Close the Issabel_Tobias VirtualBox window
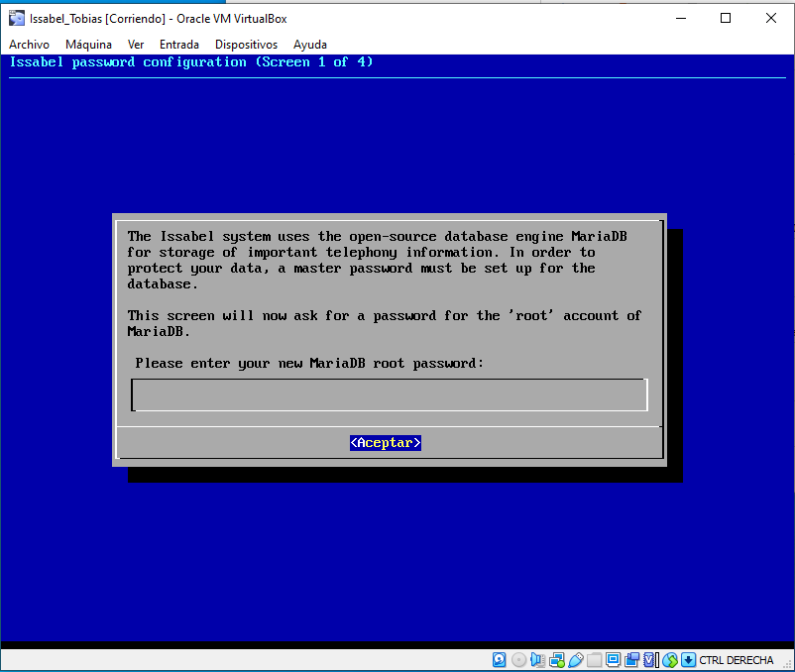Screen dimensions: 795x672 [770, 18]
